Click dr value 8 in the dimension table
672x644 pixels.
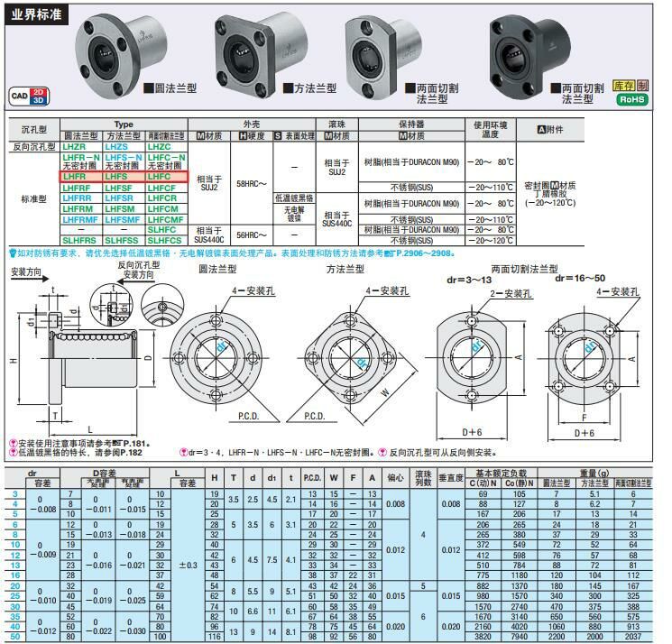[x=15, y=535]
